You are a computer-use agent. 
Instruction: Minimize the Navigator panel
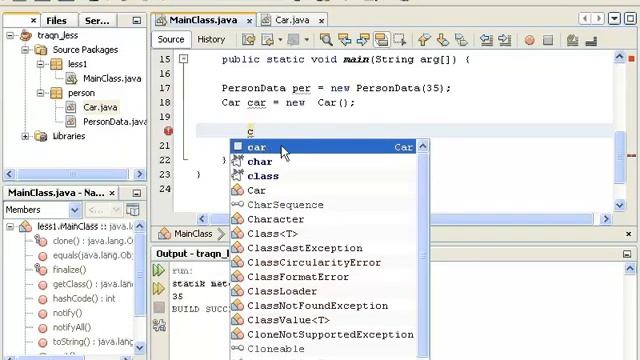click(136, 193)
